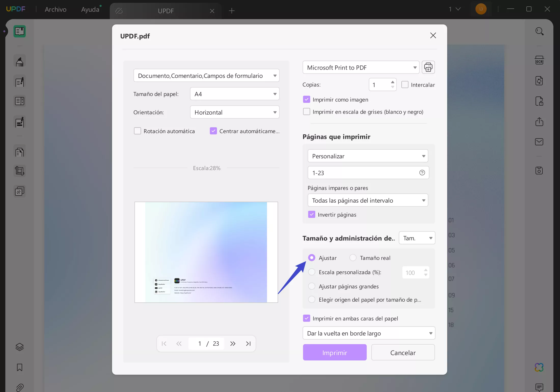Open the user account avatar

pyautogui.click(x=481, y=9)
